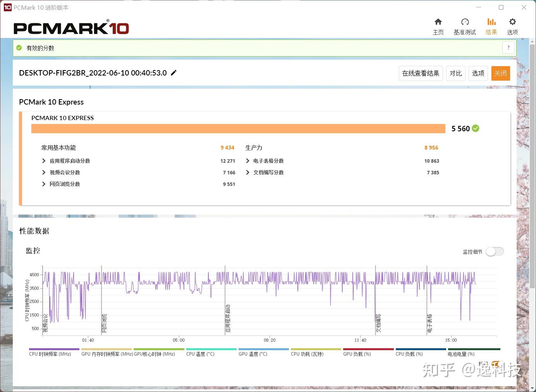
Task: Click the 常用基本功能 score 9 434
Action: point(227,148)
